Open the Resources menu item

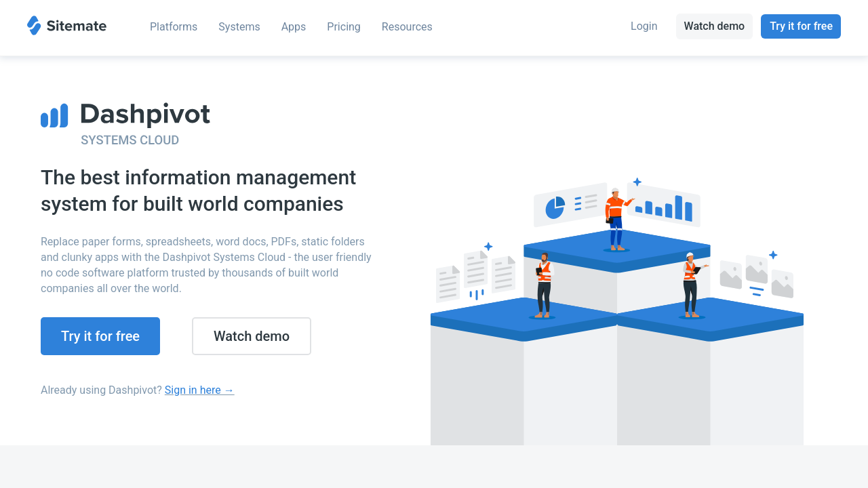tap(407, 26)
